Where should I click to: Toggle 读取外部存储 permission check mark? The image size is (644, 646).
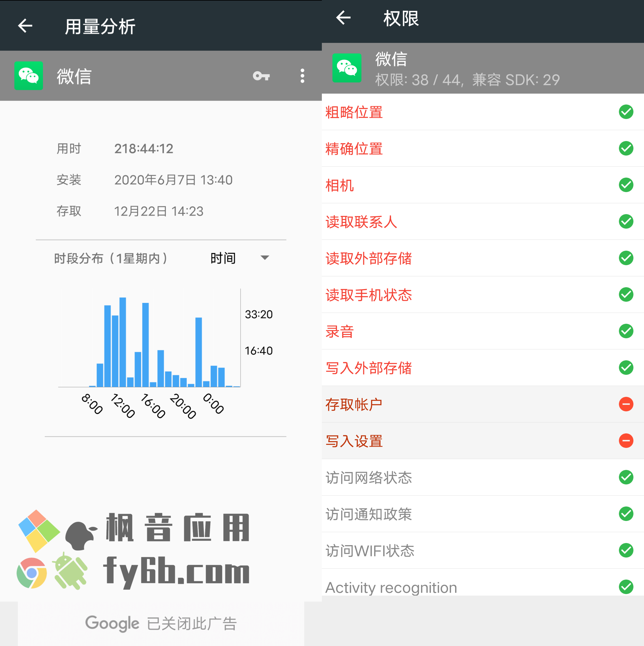626,258
